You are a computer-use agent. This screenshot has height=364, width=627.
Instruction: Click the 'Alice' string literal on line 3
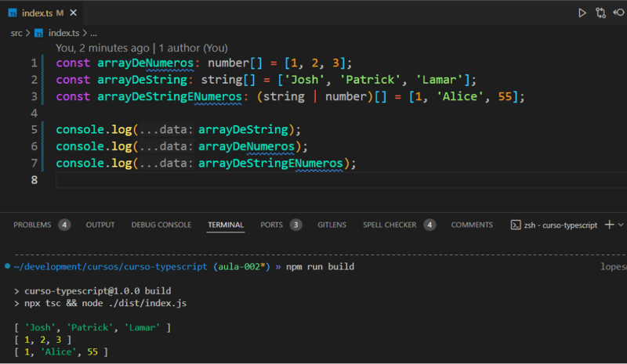tap(459, 97)
